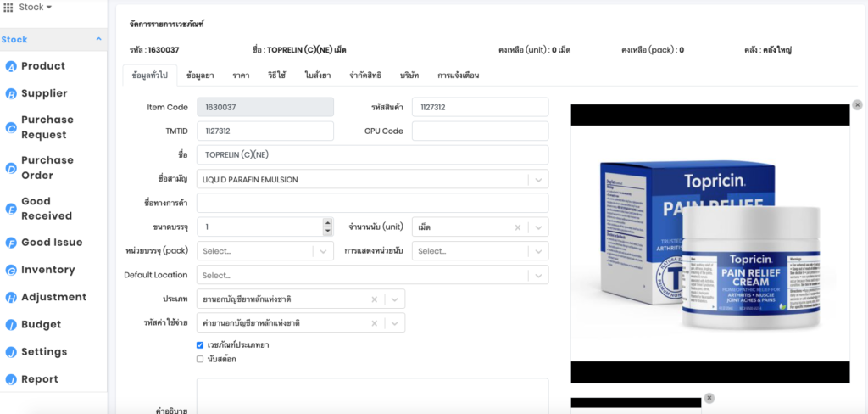Open Adjustment using its sidebar icon
This screenshot has width=868, height=414.
(x=12, y=298)
